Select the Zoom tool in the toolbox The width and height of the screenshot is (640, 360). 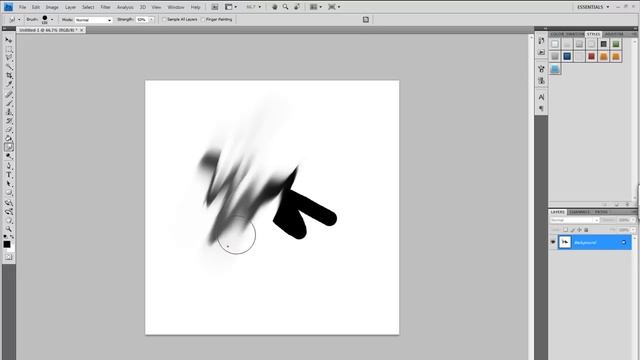click(x=9, y=229)
